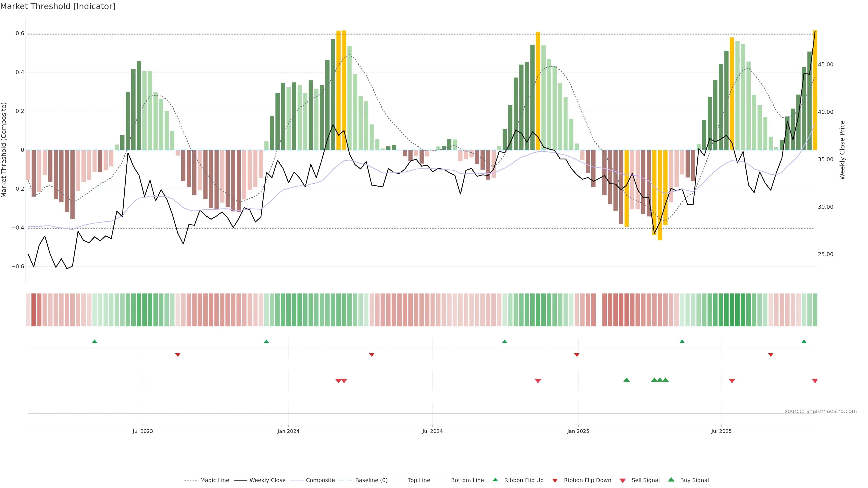This screenshot has height=488, width=868.
Task: Click the sell signal marker just after Jul 2025
Action: pyautogui.click(x=732, y=381)
